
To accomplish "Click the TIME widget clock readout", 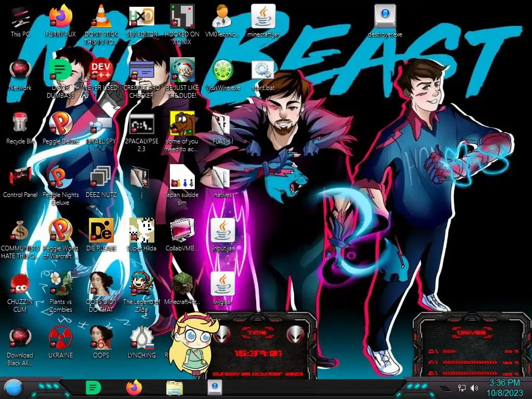I will click(258, 353).
